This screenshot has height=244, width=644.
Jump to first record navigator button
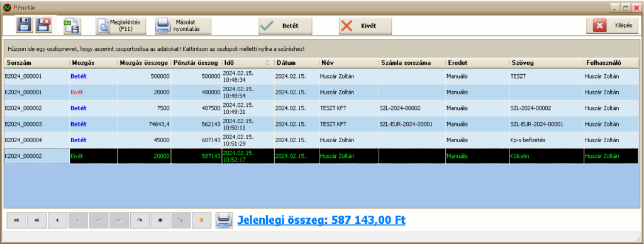16,220
